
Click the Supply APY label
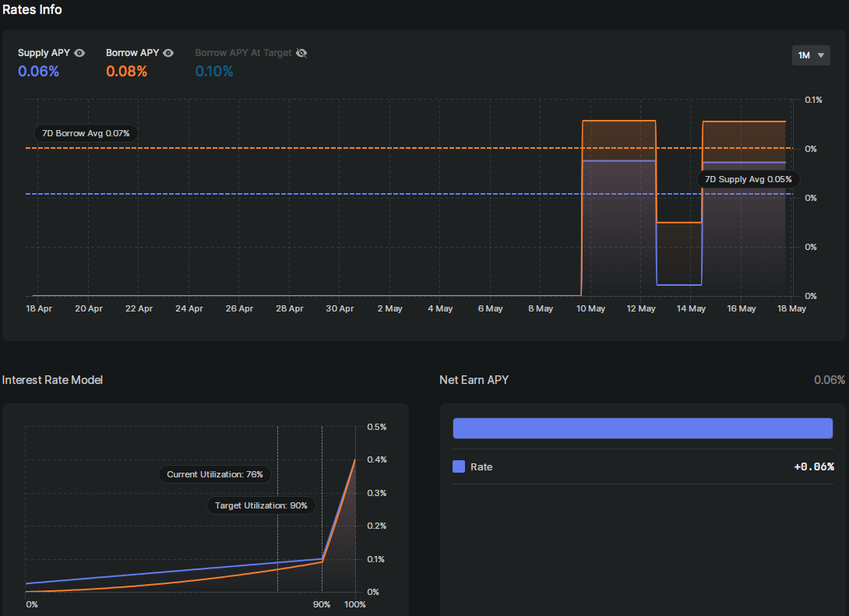point(44,52)
